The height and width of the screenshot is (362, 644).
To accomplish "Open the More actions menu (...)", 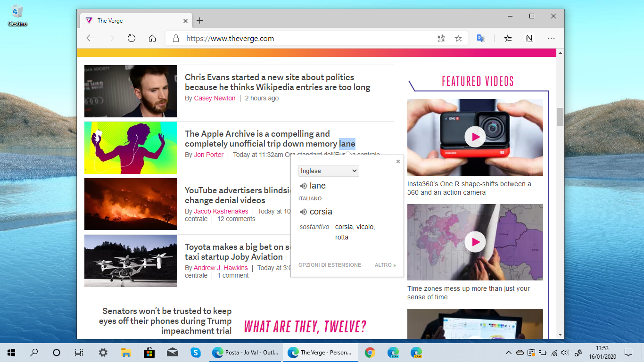I will [551, 38].
